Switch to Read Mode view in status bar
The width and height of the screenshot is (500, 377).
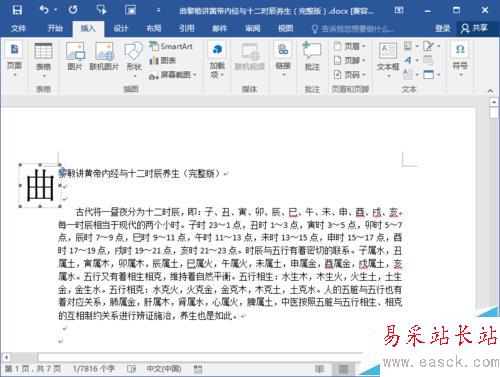coord(319,369)
